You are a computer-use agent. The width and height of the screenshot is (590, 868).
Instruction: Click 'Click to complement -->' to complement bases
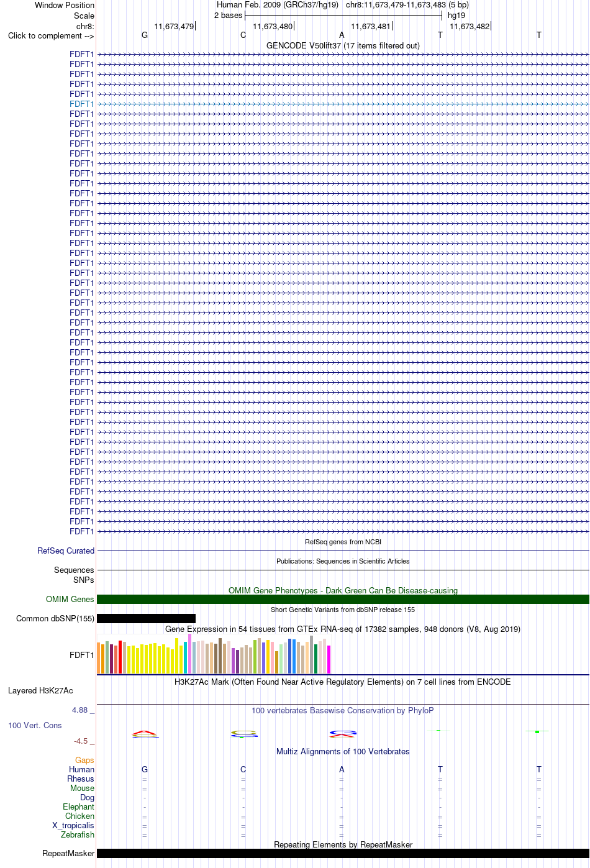pos(51,35)
